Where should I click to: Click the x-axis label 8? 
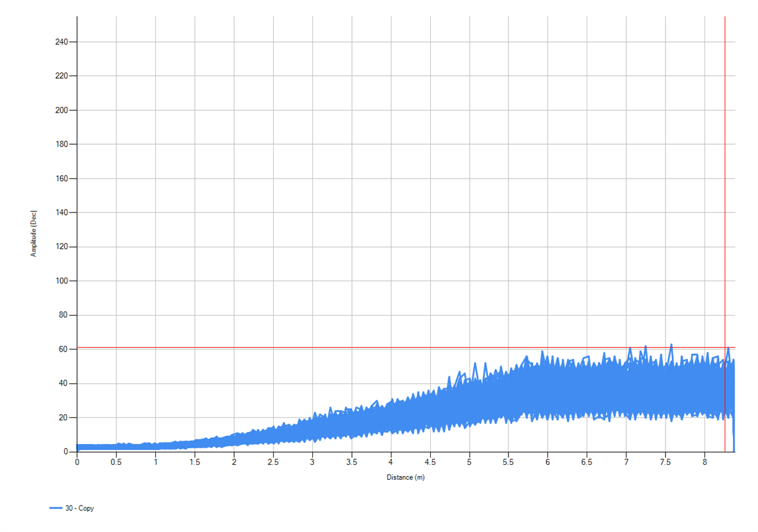705,461
